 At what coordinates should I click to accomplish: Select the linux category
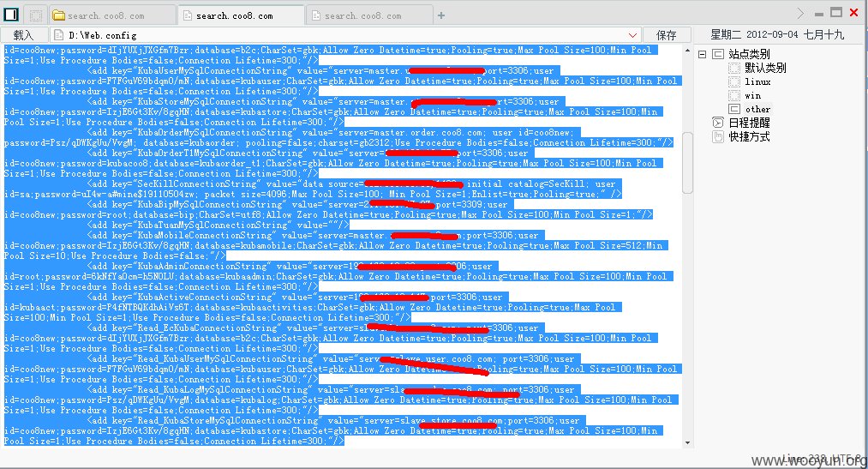(x=757, y=81)
